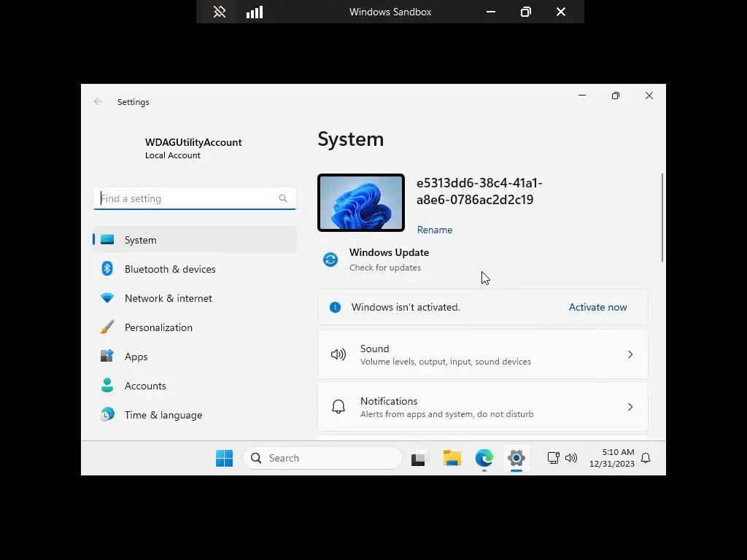The width and height of the screenshot is (747, 560).
Task: Launch Microsoft Edge from the taskbar
Action: [x=484, y=458]
